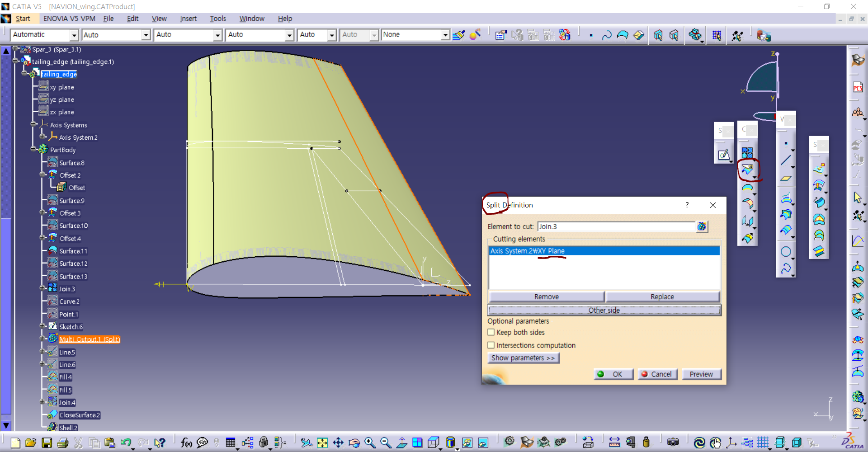868x452 pixels.
Task: Click tree scroll down arrow
Action: click(x=6, y=425)
